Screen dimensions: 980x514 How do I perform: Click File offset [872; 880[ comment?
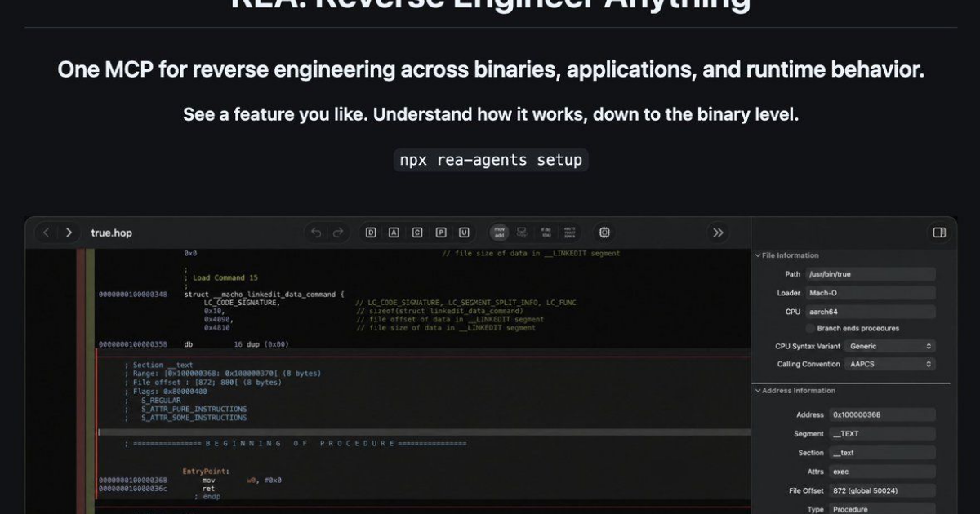(x=203, y=382)
